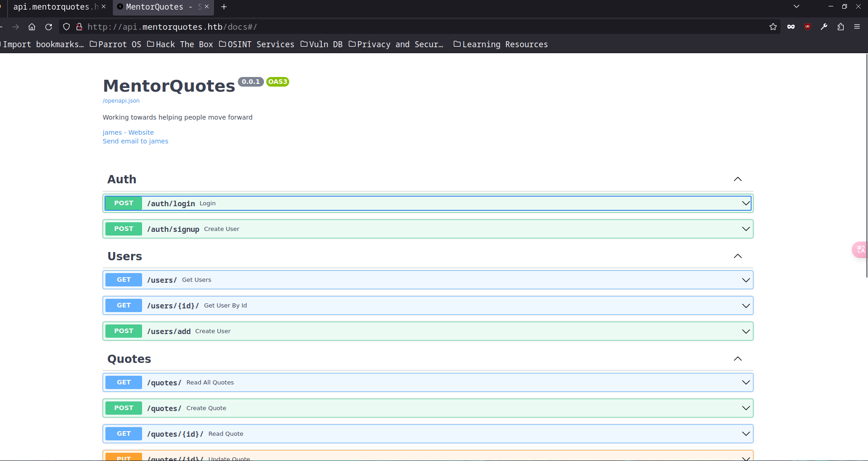Click the 0.0.1 version badge
868x461 pixels.
click(251, 82)
